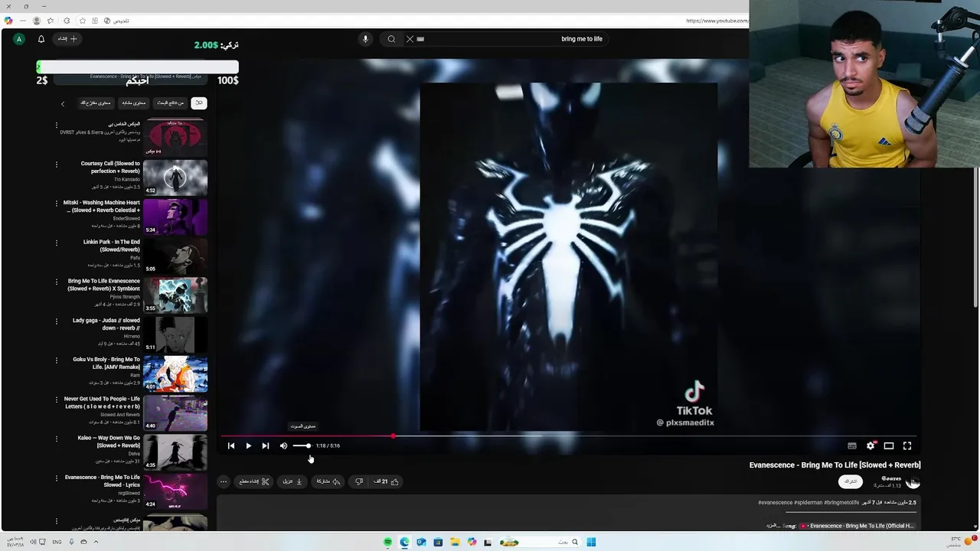Open 'Bring Me To Life Evanescence X Symbiont' title
Image resolution: width=980 pixels, height=551 pixels.
click(x=103, y=285)
